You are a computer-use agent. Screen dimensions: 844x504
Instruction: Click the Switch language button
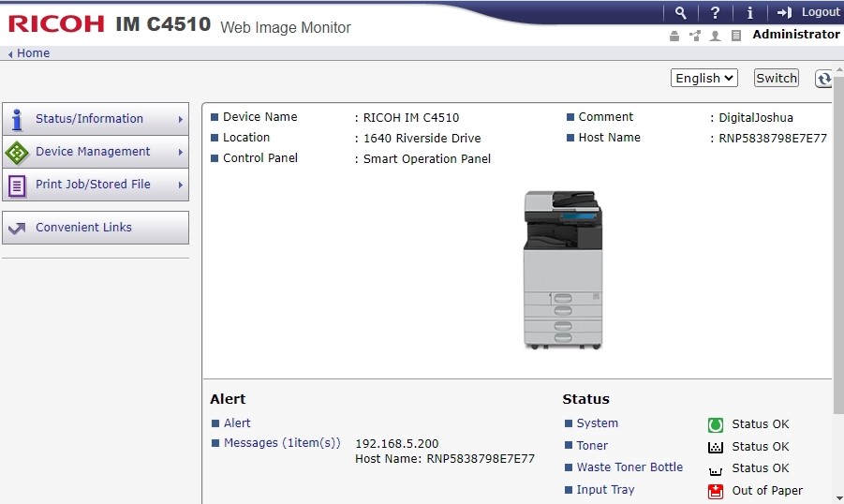click(777, 78)
